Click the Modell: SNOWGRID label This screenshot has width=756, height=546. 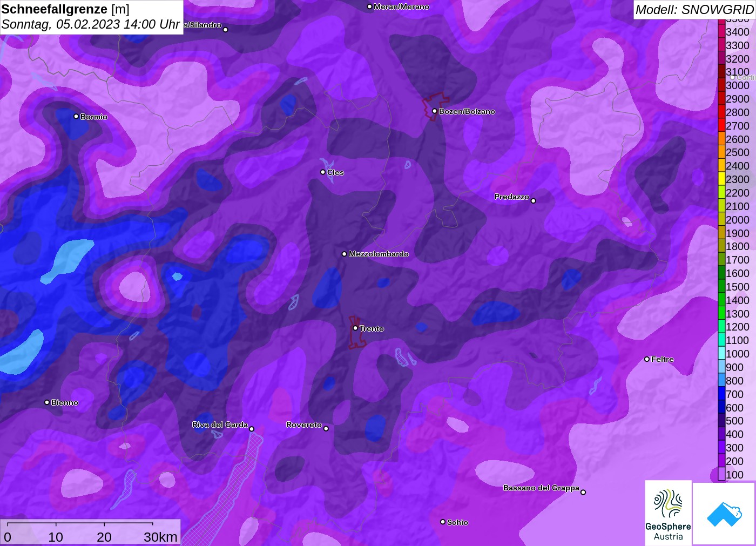click(x=694, y=10)
